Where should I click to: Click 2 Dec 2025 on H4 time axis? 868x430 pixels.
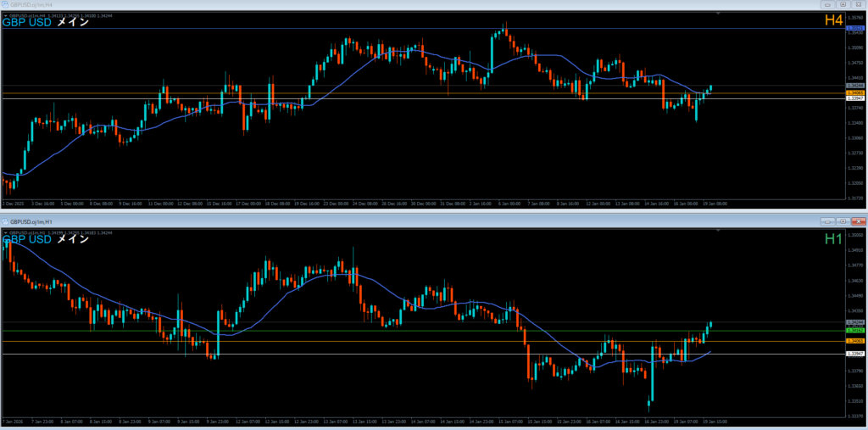tap(14, 204)
